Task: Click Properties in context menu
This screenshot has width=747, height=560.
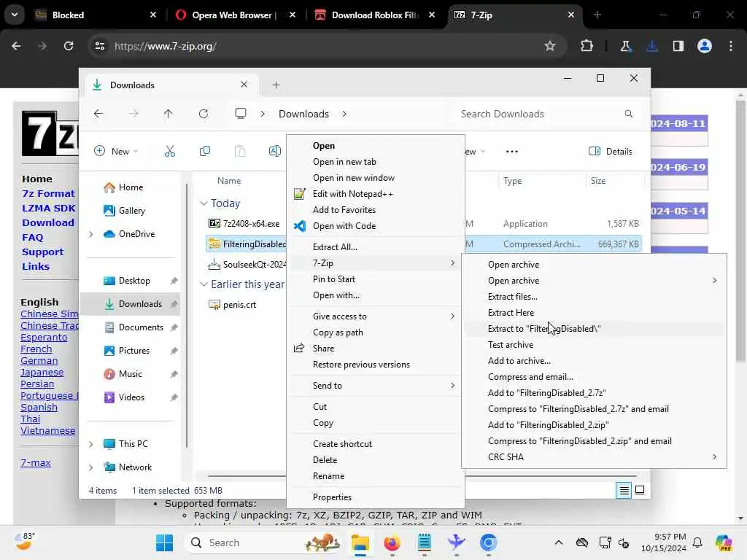Action: coord(376,497)
